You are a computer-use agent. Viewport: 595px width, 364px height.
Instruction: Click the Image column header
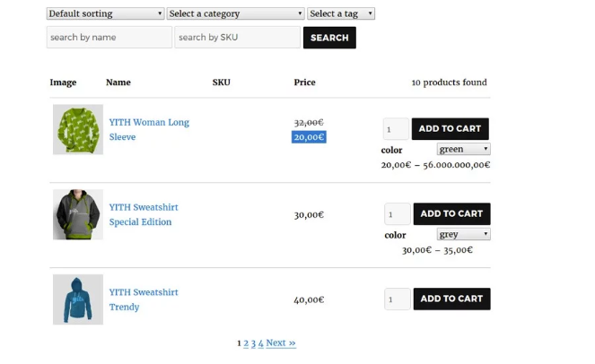[x=63, y=82]
